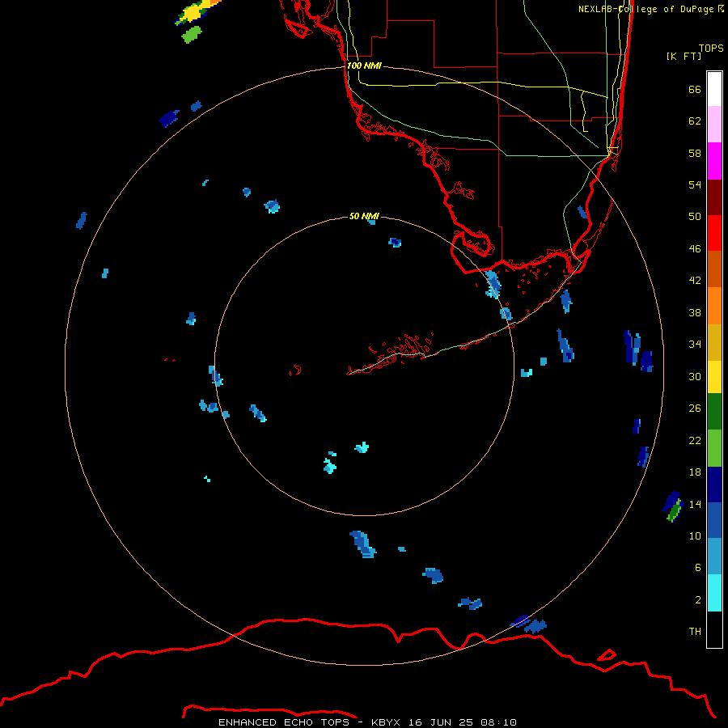
Task: Click the 'ENHANCED ECHO TOPS' title text
Action: (x=284, y=722)
